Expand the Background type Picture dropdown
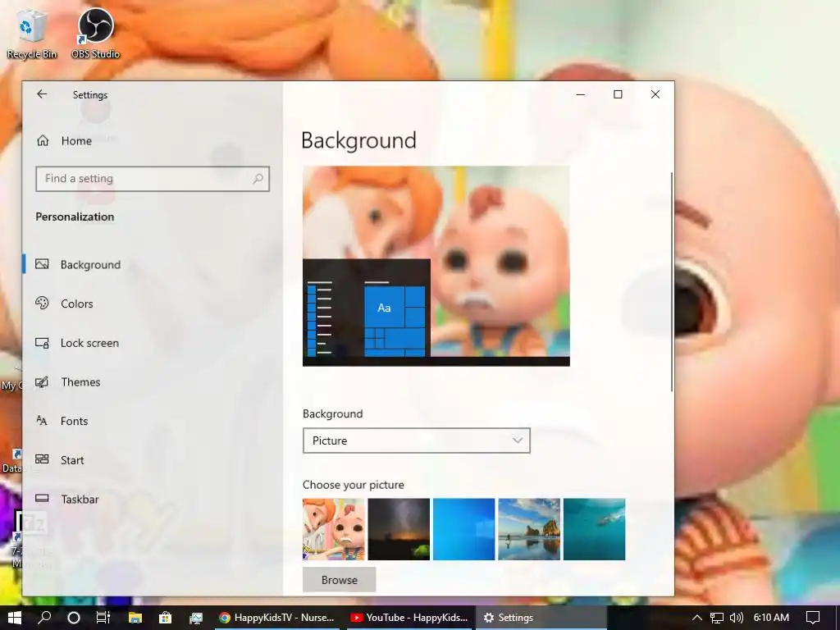This screenshot has height=630, width=840. click(416, 441)
